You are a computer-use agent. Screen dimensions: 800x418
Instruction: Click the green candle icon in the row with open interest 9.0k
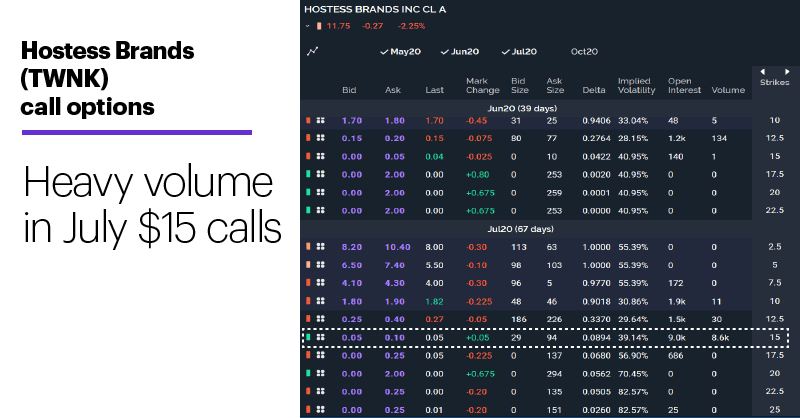coord(308,337)
